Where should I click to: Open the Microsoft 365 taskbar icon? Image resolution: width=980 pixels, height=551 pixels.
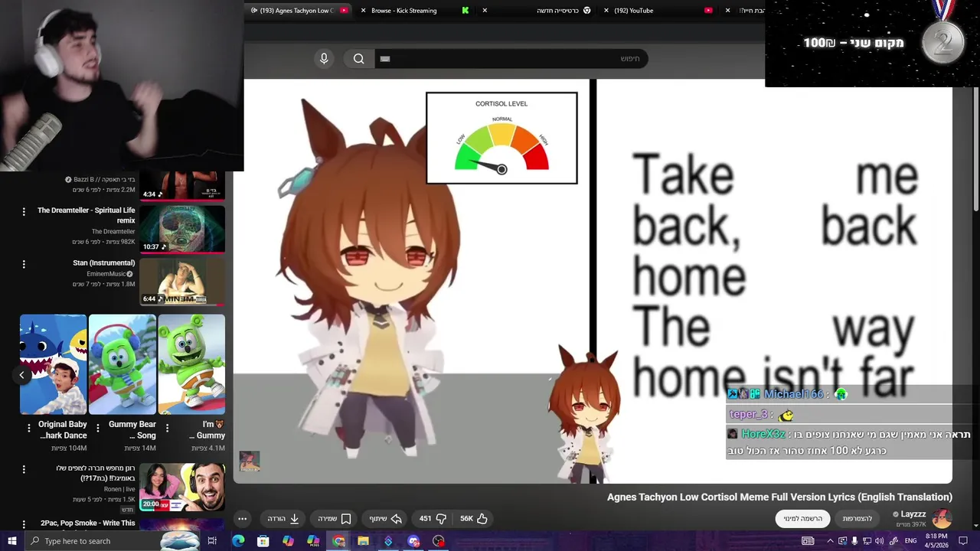[313, 541]
